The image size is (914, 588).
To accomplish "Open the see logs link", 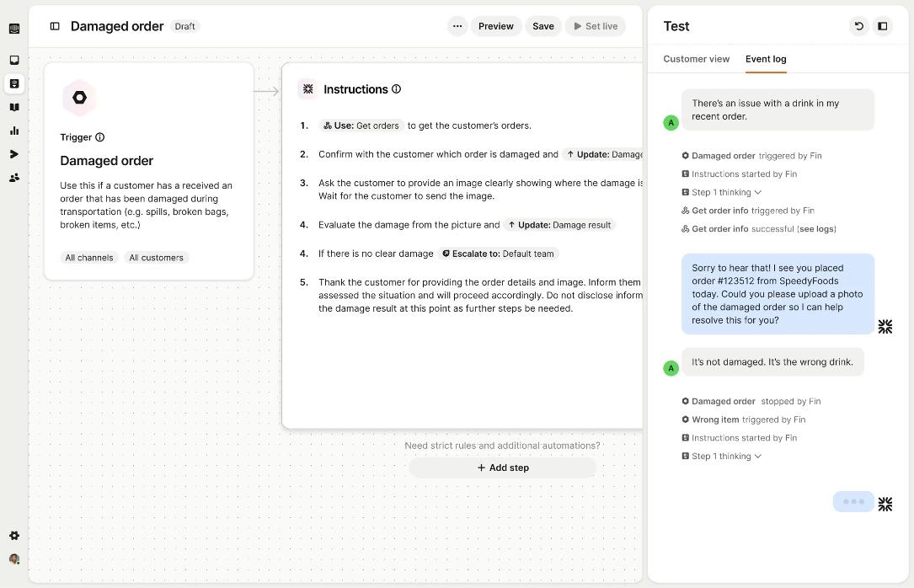I will (x=816, y=229).
